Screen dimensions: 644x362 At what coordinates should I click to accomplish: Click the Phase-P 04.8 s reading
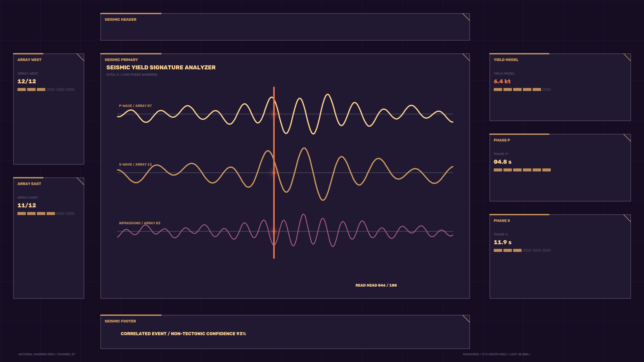[502, 162]
